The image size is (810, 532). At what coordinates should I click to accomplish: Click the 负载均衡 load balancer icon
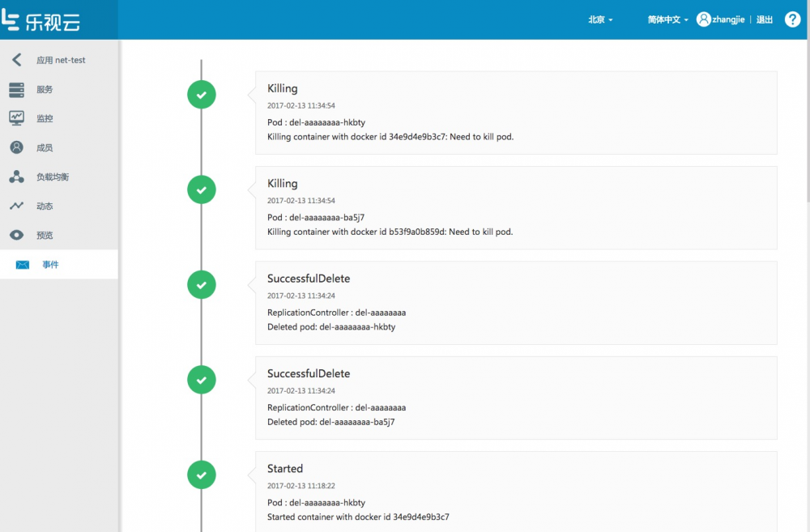click(x=16, y=177)
